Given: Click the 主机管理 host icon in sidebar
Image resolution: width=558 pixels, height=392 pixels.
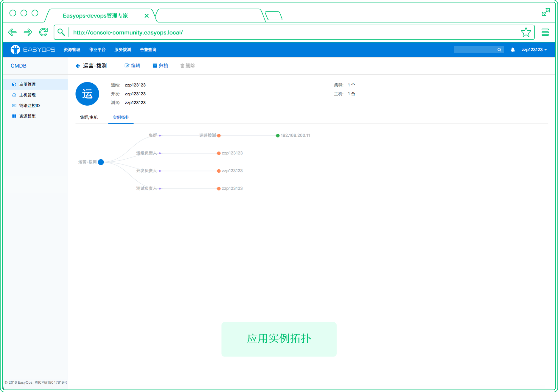Looking at the screenshot, I should tap(14, 95).
